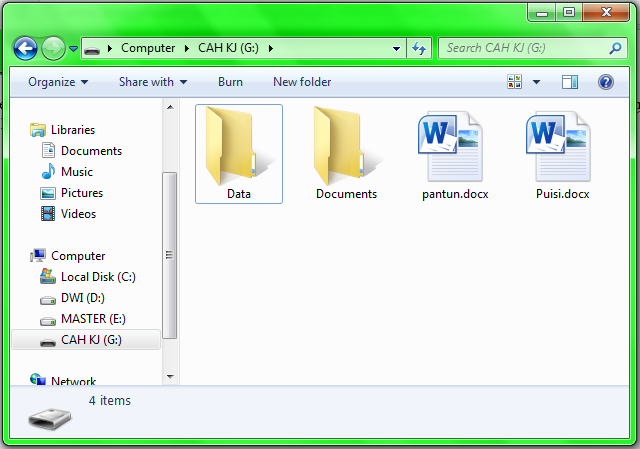Create a New folder

click(302, 82)
